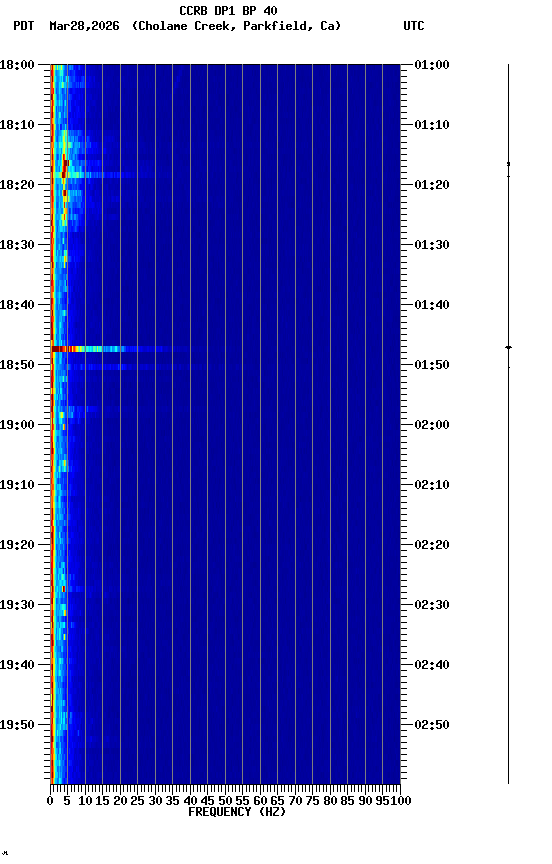Click the "30" frequency axis label
552x864 pixels.
(155, 801)
